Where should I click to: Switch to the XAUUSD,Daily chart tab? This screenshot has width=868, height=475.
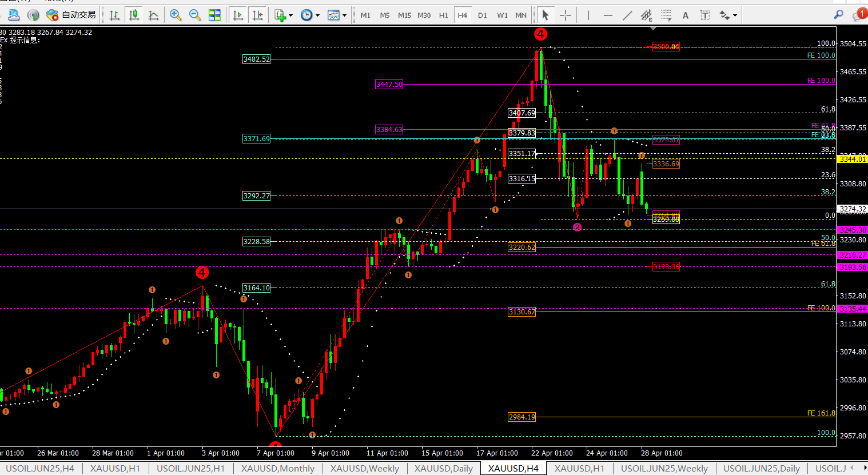coord(443,469)
